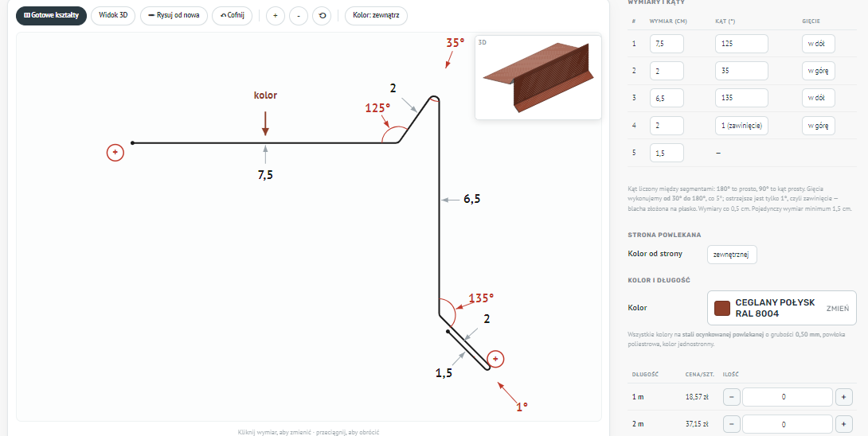This screenshot has height=436, width=868.
Task: Toggle row 3 bend direction w dół
Action: point(818,98)
